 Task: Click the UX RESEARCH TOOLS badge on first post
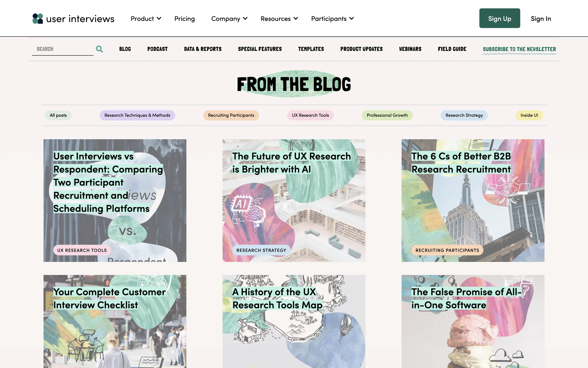pyautogui.click(x=82, y=250)
